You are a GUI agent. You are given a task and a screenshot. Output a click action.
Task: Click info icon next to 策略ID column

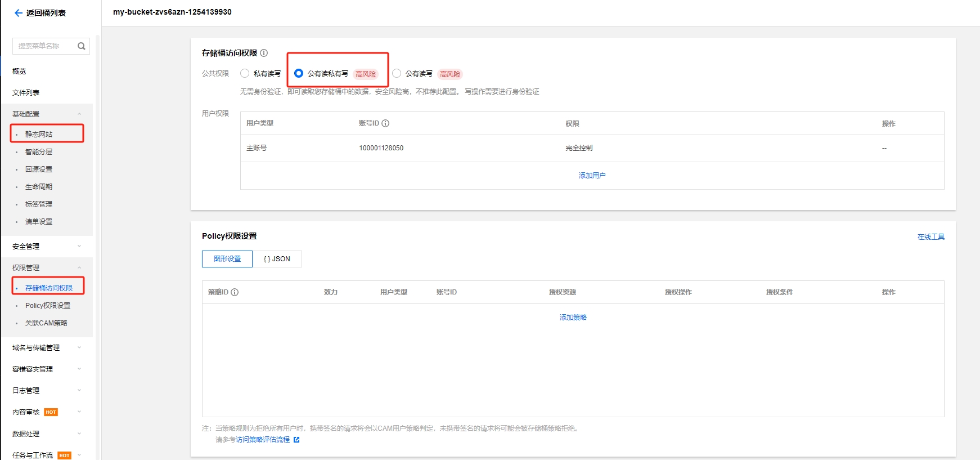pyautogui.click(x=235, y=292)
